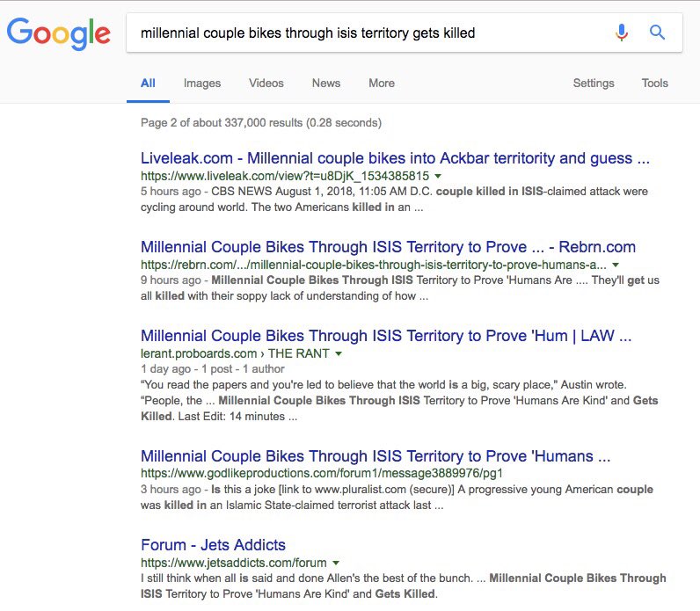
Task: Expand dropdown arrow next to jetsaddicts.com URL
Action: [x=336, y=563]
